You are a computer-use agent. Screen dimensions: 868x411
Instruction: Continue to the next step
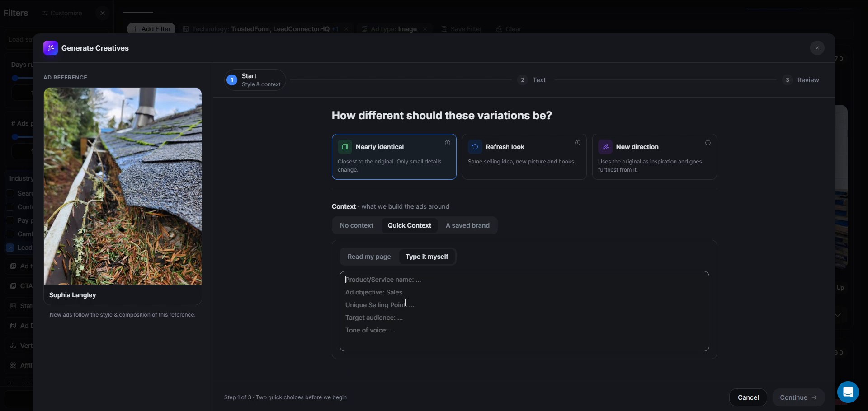[x=798, y=397]
